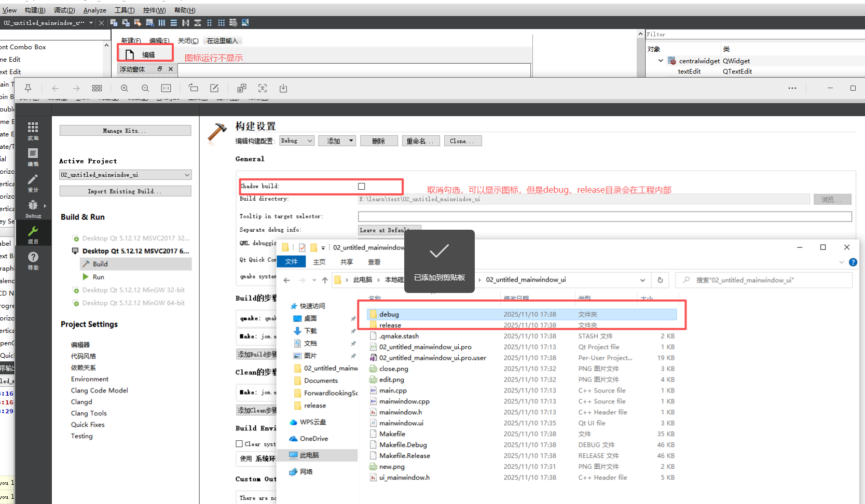Open the document selector dropdown arrow in designer
865x504 pixels.
tap(91, 23)
